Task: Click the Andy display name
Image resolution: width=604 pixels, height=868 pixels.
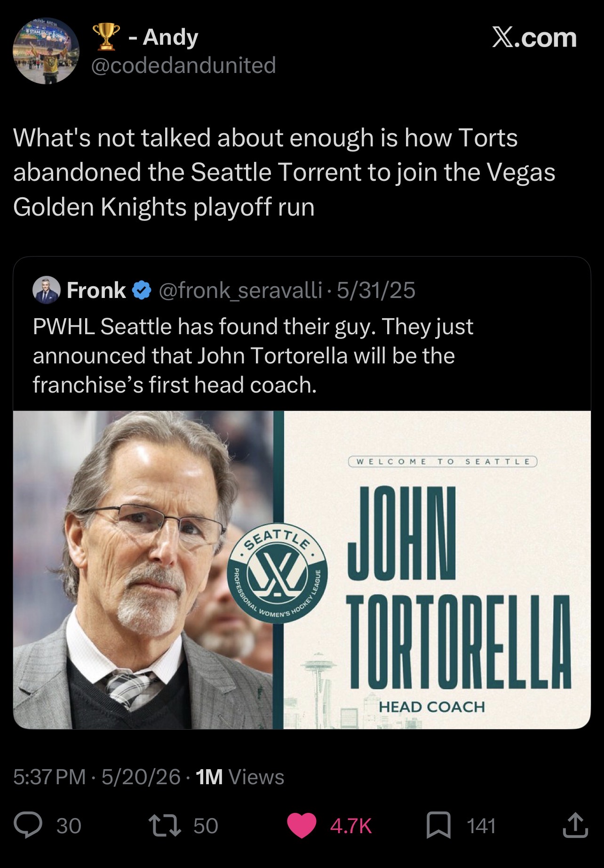Action: 170,37
